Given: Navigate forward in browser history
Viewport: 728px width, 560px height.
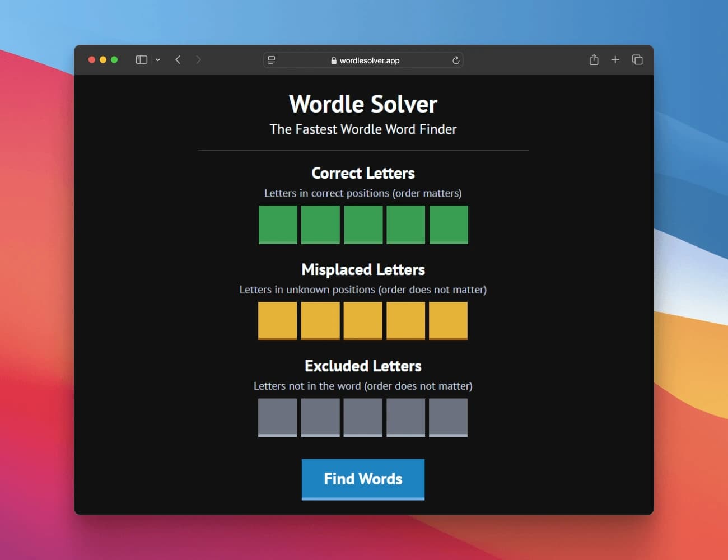Looking at the screenshot, I should click(x=199, y=59).
